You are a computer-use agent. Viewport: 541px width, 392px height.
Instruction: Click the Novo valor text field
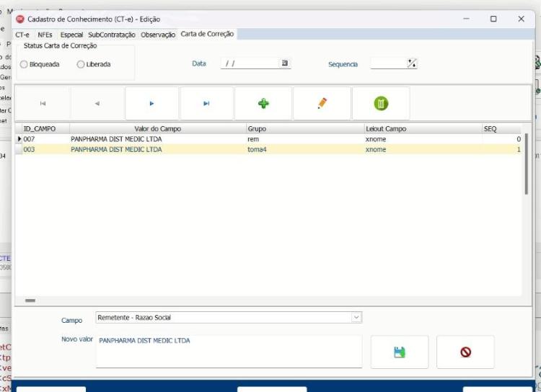point(229,351)
